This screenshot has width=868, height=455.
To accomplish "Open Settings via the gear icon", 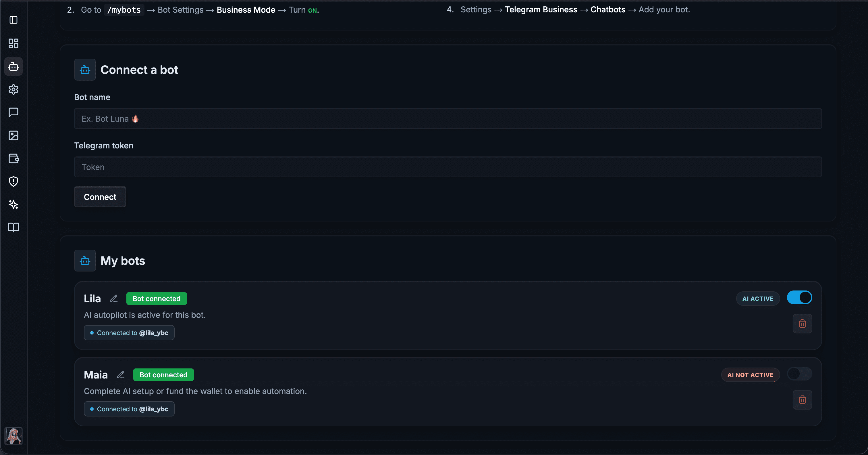I will point(13,89).
